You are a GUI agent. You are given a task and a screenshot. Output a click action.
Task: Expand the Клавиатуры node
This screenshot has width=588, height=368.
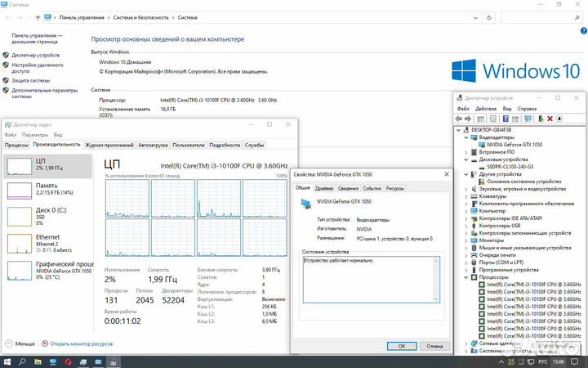[x=465, y=196]
